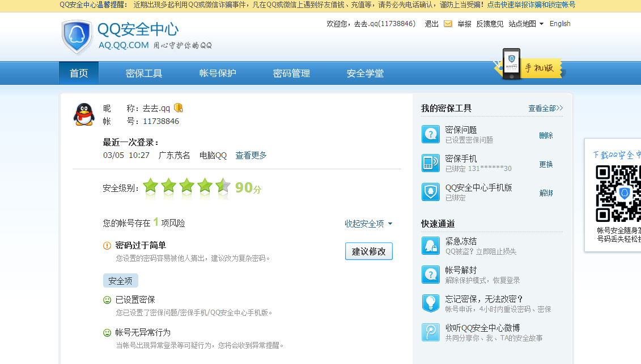Screen dimensions: 641x364
Task: Open the 密码管理 menu
Action: coord(291,73)
